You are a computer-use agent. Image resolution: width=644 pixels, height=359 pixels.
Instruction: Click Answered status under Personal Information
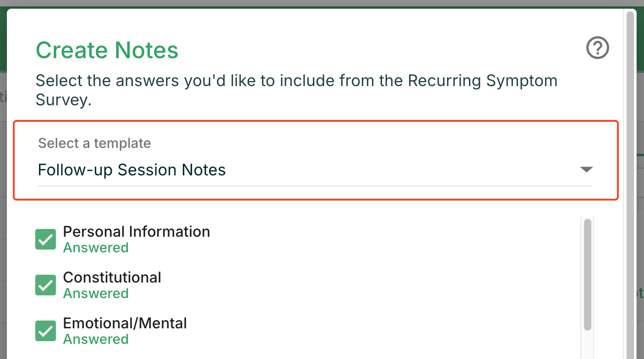pos(96,248)
